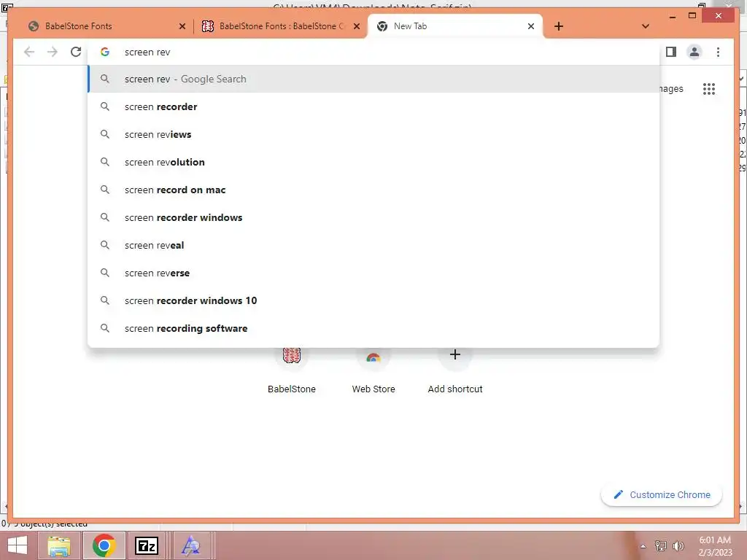Open the Windows Start button
Viewport: 747px width, 560px height.
[x=18, y=545]
